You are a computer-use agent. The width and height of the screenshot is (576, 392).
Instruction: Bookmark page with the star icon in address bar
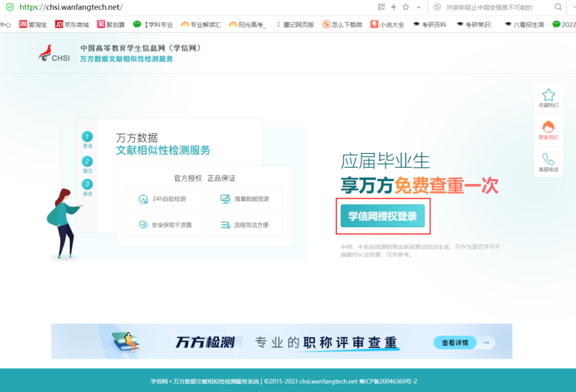click(x=405, y=7)
